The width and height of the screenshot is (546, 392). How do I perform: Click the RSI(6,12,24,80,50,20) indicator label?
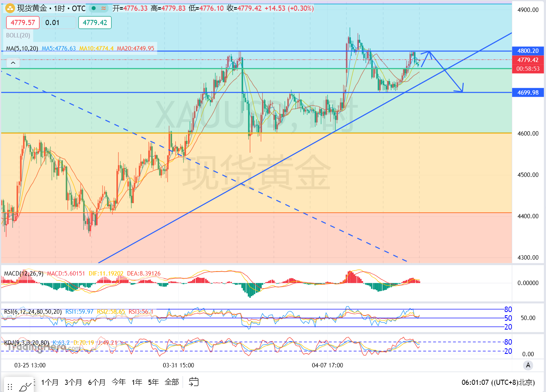click(33, 312)
